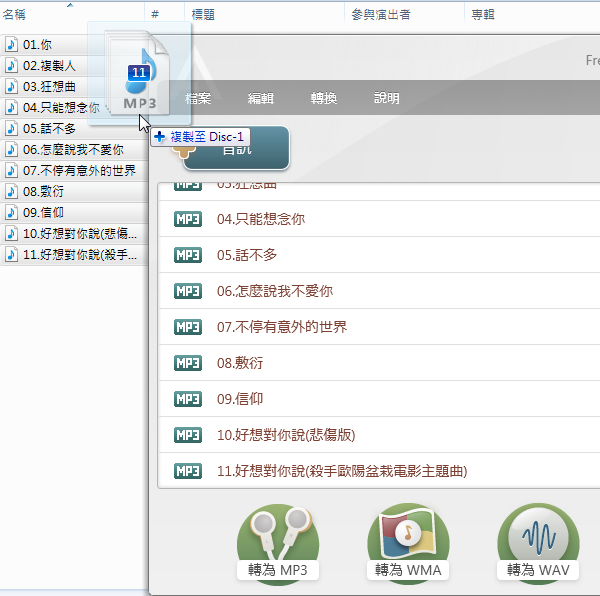Open the 檔案 menu

[x=198, y=98]
